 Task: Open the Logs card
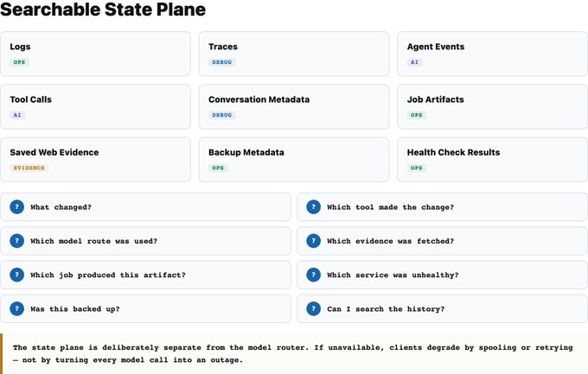95,54
